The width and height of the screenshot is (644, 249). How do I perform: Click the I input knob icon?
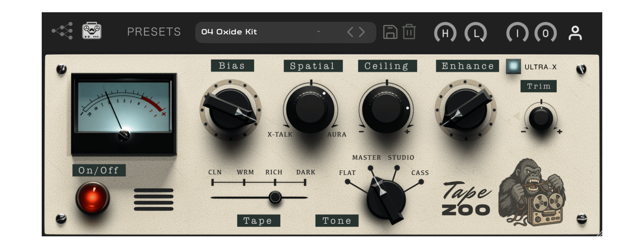(517, 33)
